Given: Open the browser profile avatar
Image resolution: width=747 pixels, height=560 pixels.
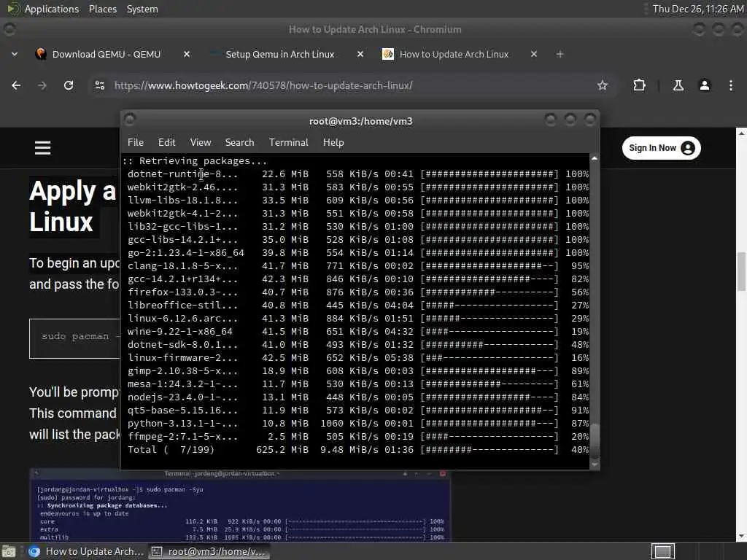Looking at the screenshot, I should point(704,85).
